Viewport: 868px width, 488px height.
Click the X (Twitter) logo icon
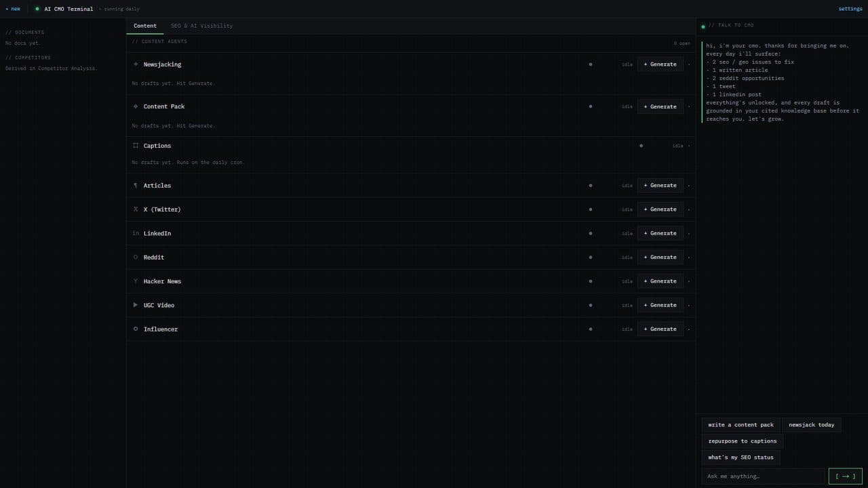tap(136, 209)
